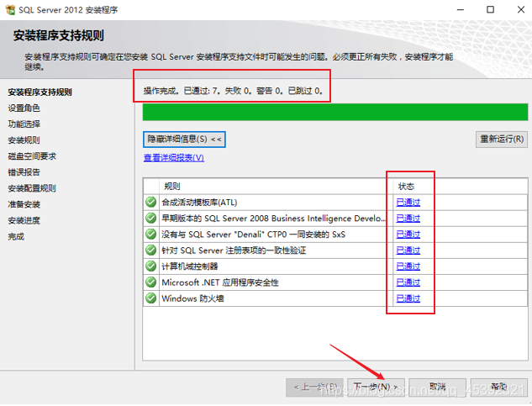Click the 规则 column header
Viewport: 532px width, 406px height.
tap(172, 186)
